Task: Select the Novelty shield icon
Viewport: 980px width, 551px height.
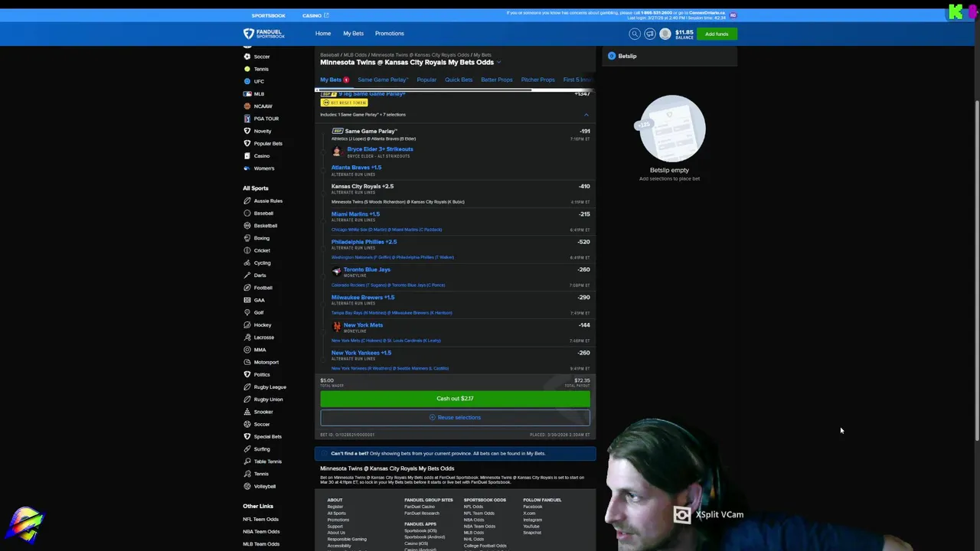Action: [247, 131]
